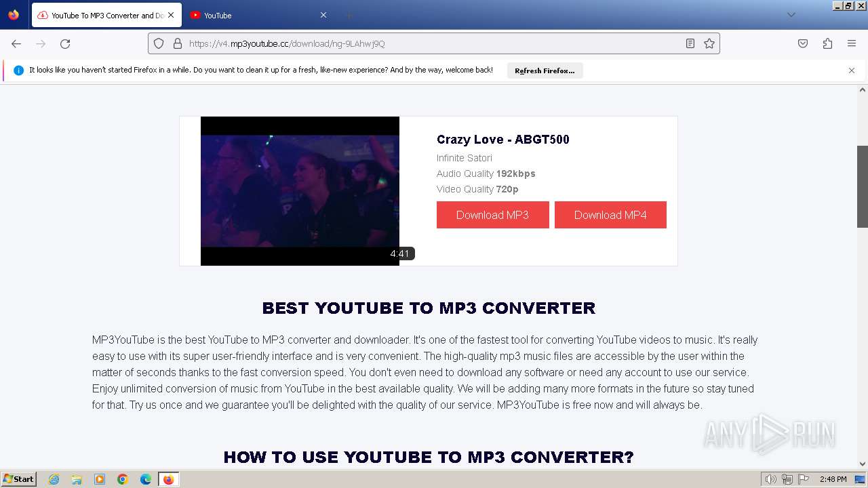Open a new tab with plus
Screen dimensions: 868x488
[349, 15]
